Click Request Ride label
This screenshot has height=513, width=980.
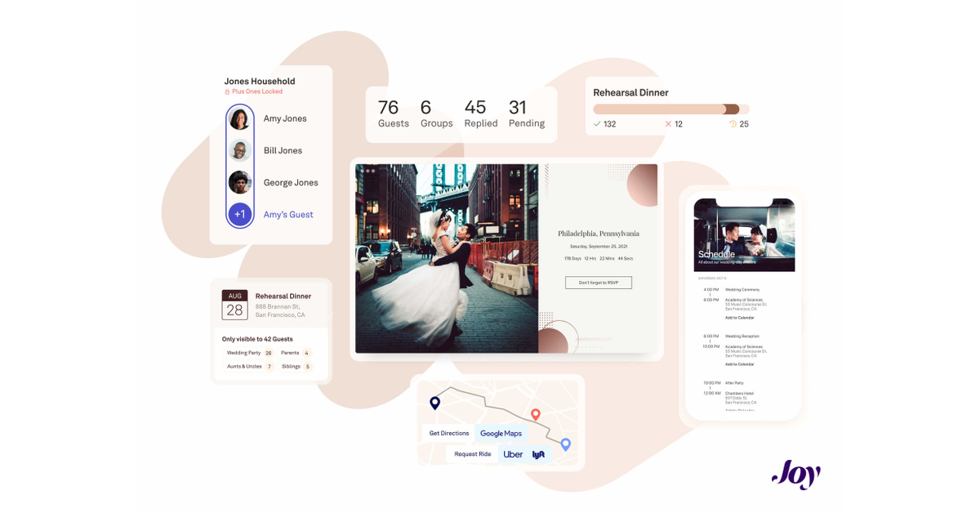[x=473, y=454]
